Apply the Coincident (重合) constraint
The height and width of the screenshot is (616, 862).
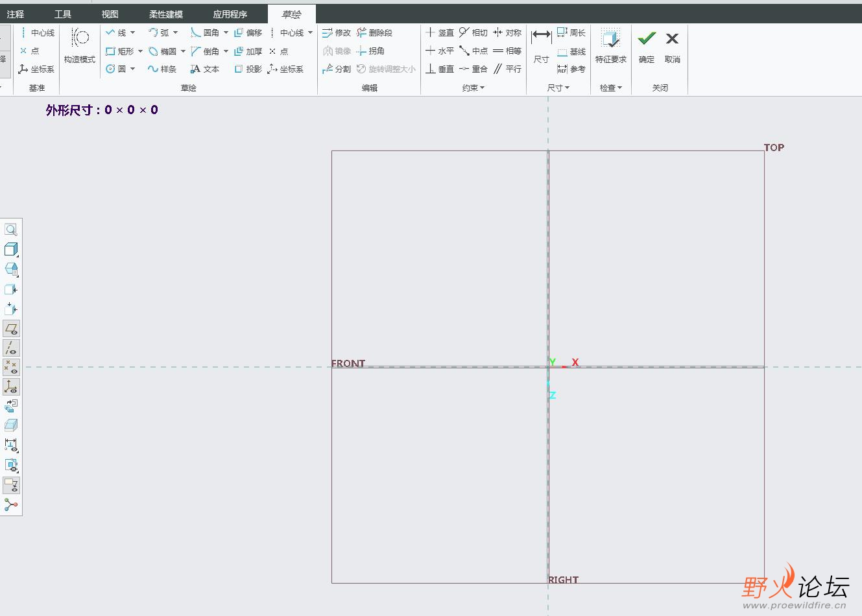[x=473, y=69]
